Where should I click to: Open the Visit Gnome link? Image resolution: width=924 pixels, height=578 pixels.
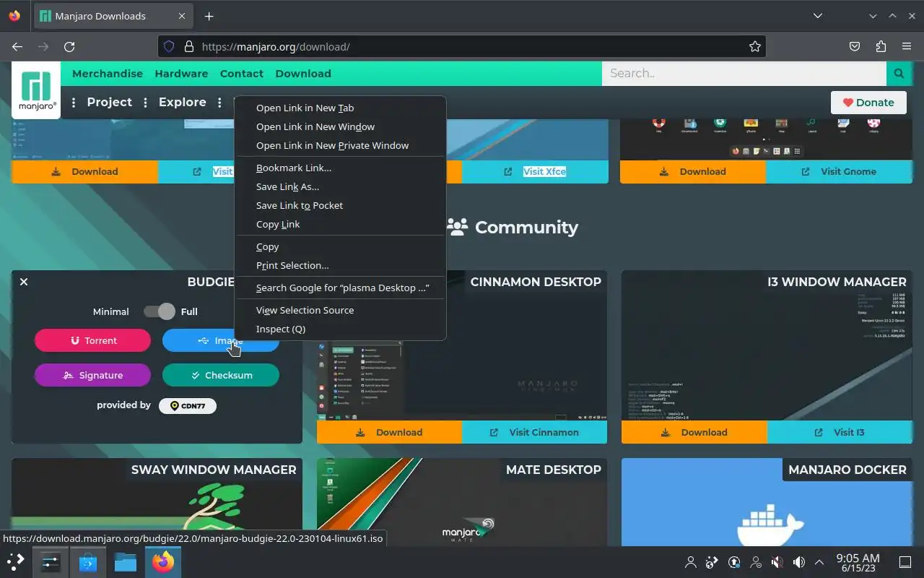[x=839, y=171]
